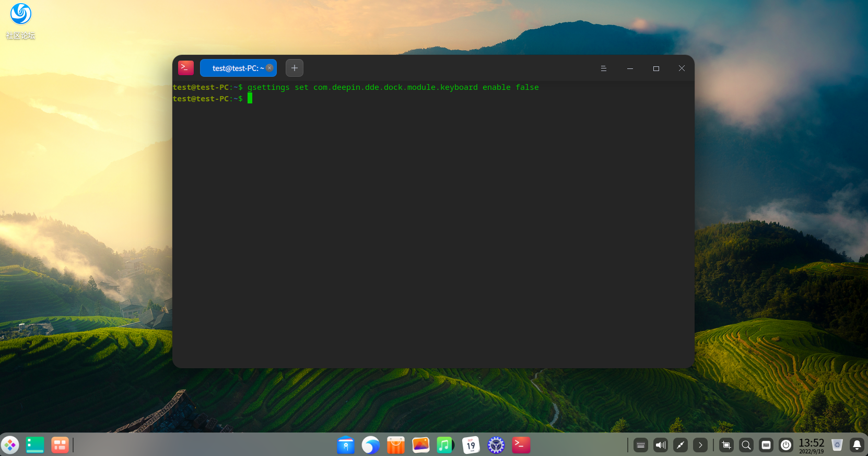The height and width of the screenshot is (456, 868).
Task: Open the orange App Store bag icon
Action: [x=396, y=445]
